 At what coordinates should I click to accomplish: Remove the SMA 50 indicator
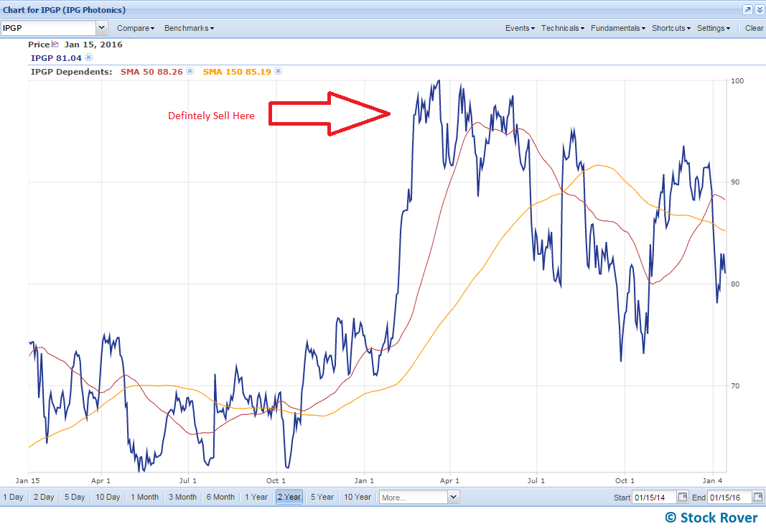[x=190, y=71]
